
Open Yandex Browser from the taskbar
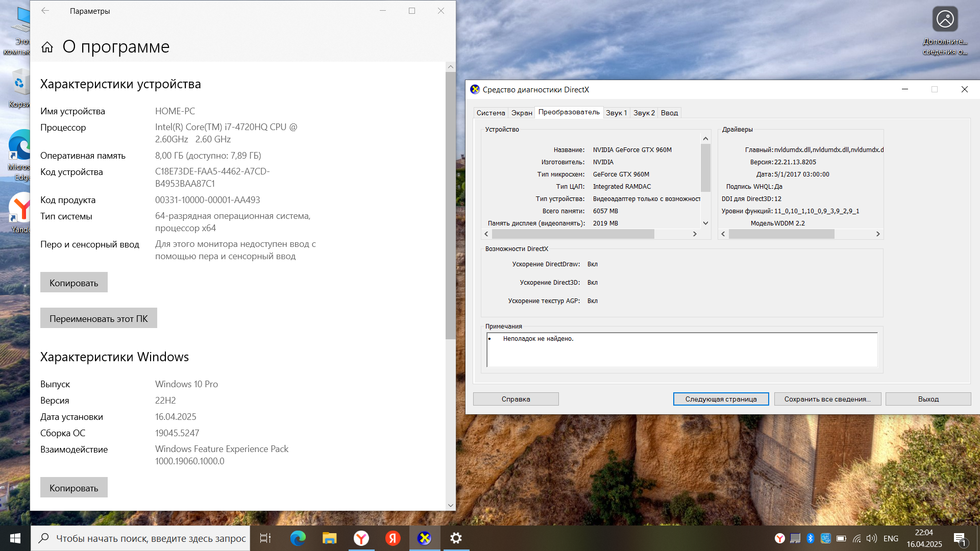361,538
